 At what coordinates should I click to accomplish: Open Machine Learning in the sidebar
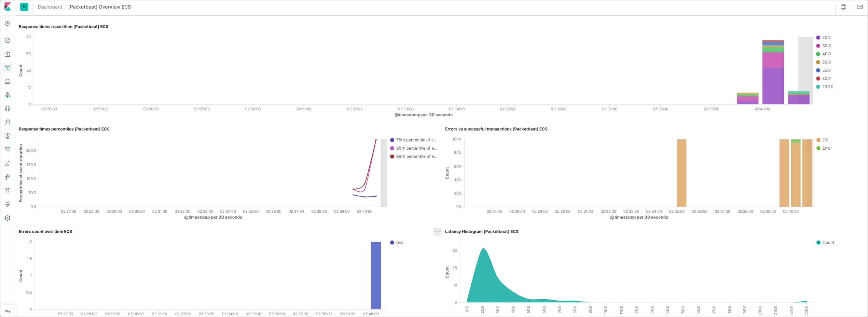click(x=8, y=109)
